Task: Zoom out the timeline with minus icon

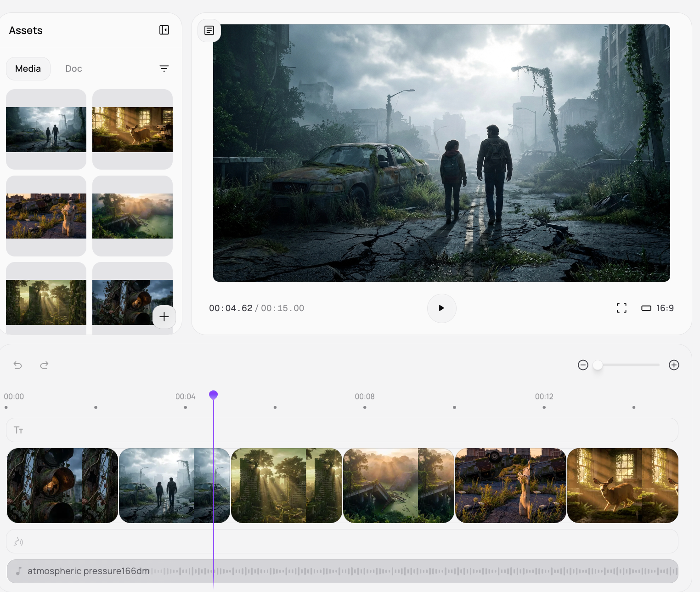Action: click(583, 365)
